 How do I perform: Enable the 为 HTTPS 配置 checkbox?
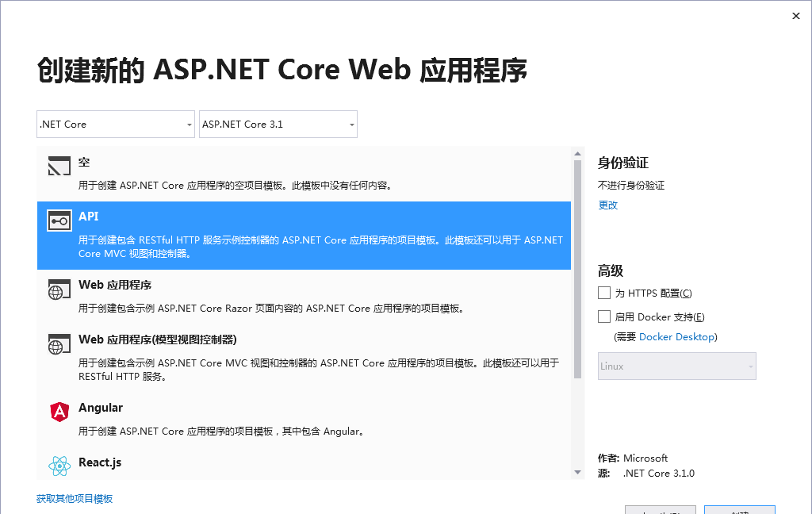coord(603,293)
